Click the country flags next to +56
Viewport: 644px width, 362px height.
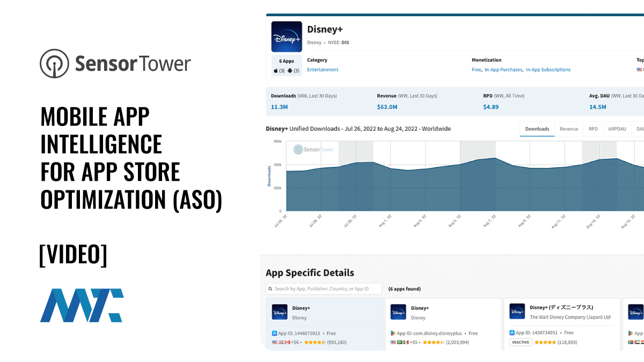pos(281,342)
